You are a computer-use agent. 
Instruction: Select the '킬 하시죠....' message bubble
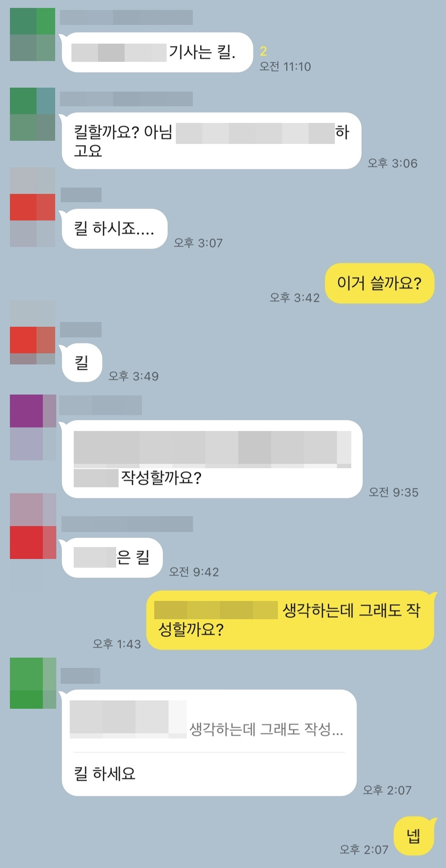[115, 229]
